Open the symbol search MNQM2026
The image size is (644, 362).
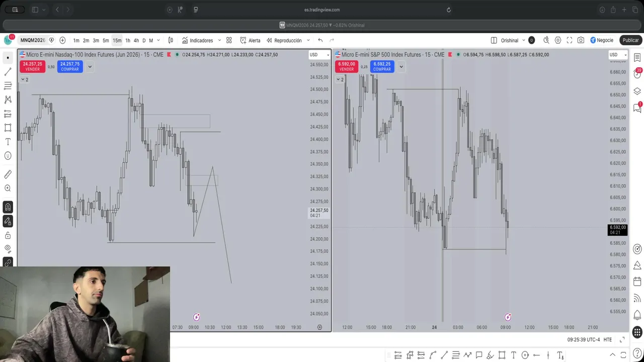pos(33,40)
